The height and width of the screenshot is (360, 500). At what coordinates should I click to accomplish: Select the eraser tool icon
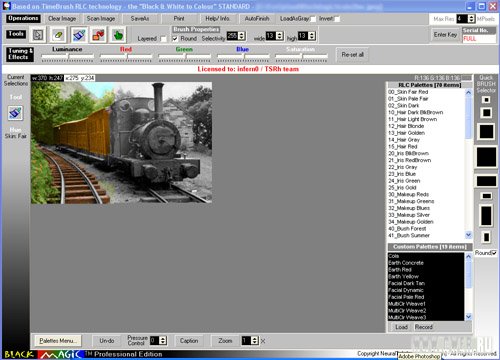[x=58, y=35]
